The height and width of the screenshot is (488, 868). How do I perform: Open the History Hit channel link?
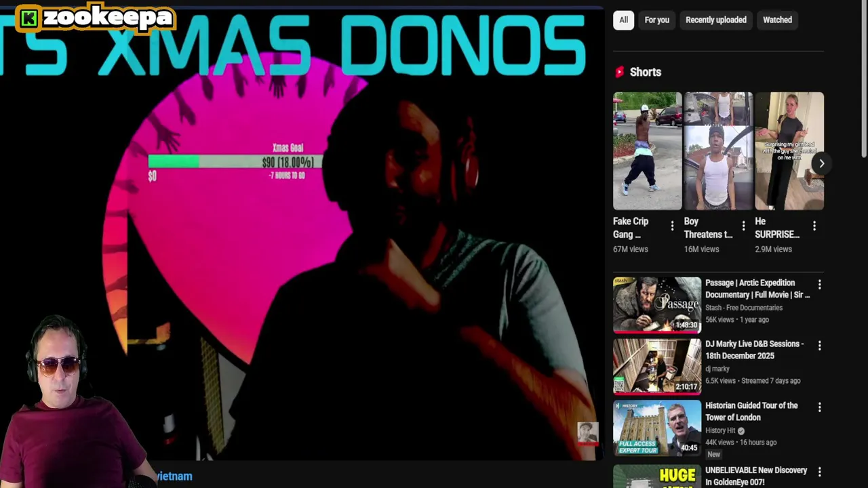pos(720,430)
